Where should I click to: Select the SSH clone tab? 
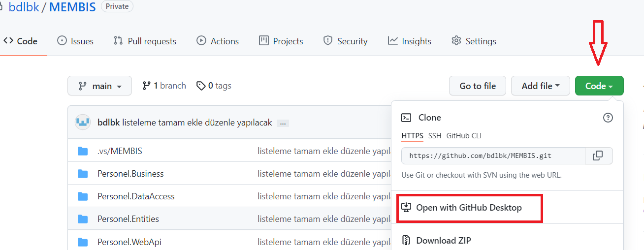pos(435,136)
